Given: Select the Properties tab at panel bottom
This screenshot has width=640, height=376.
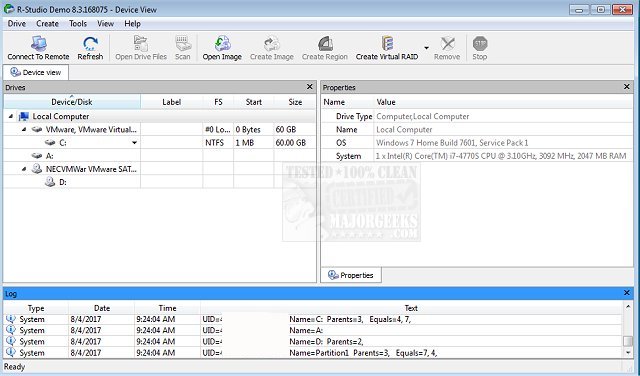Looking at the screenshot, I should 351,275.
